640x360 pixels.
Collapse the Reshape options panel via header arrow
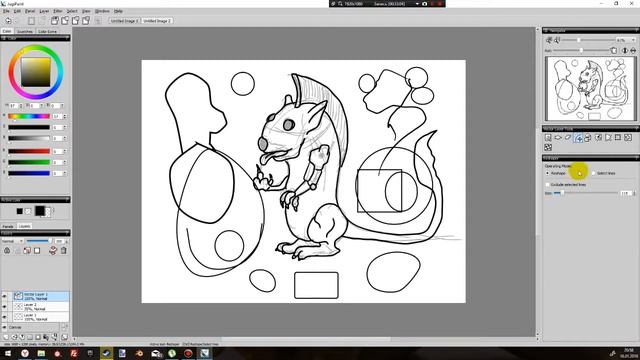[x=636, y=158]
